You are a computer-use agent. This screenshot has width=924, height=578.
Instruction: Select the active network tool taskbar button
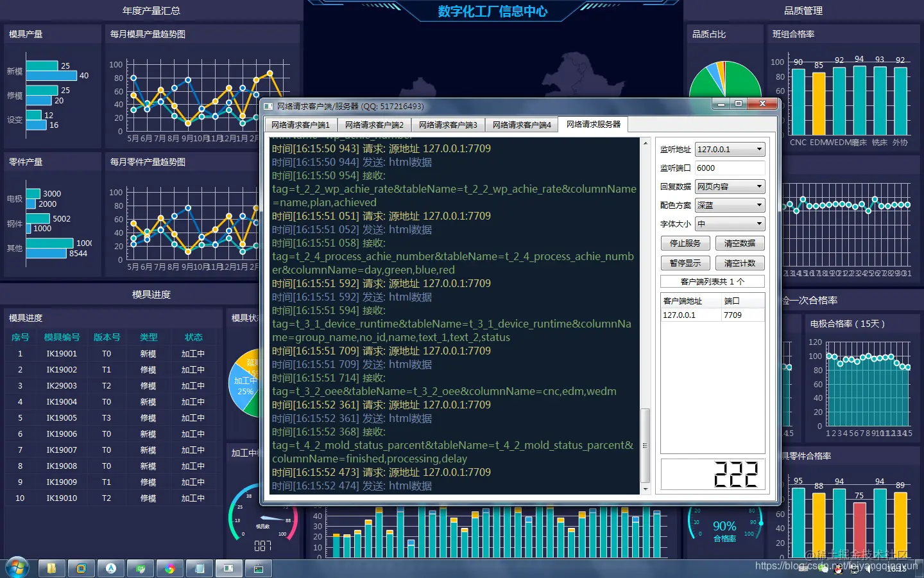tap(228, 568)
